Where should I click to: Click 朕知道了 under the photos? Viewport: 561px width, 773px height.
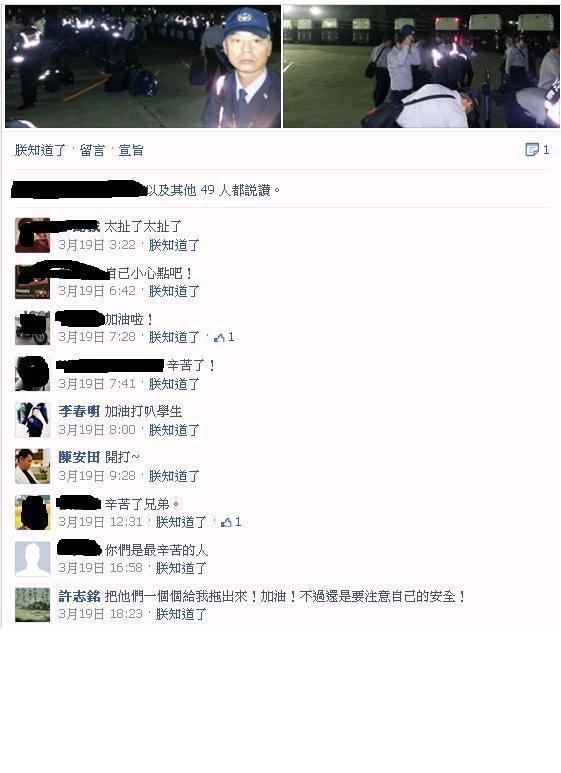coord(40,150)
